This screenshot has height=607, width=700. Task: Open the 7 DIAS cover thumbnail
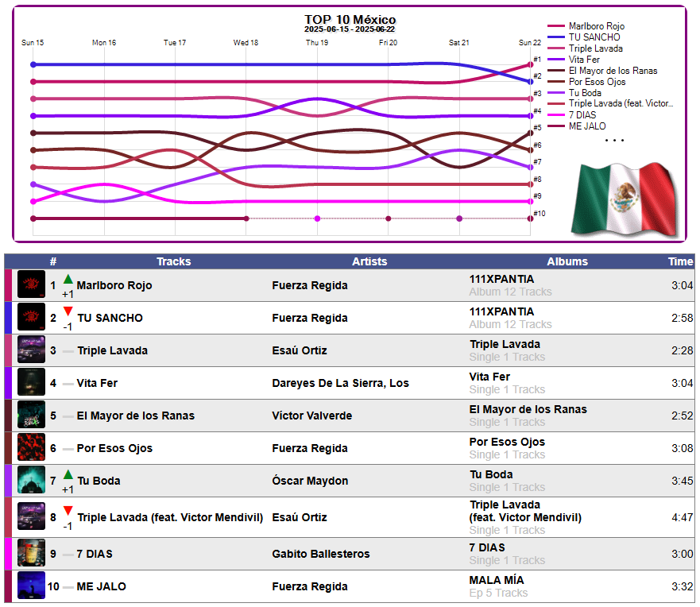(x=31, y=553)
